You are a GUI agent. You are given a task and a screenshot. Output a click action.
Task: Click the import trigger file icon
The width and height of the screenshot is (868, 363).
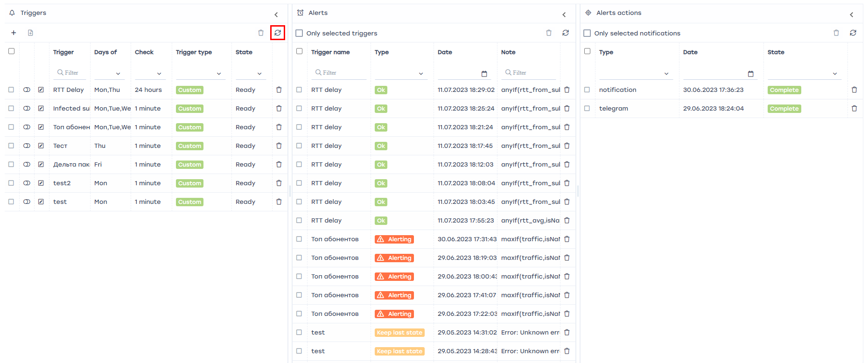[30, 33]
